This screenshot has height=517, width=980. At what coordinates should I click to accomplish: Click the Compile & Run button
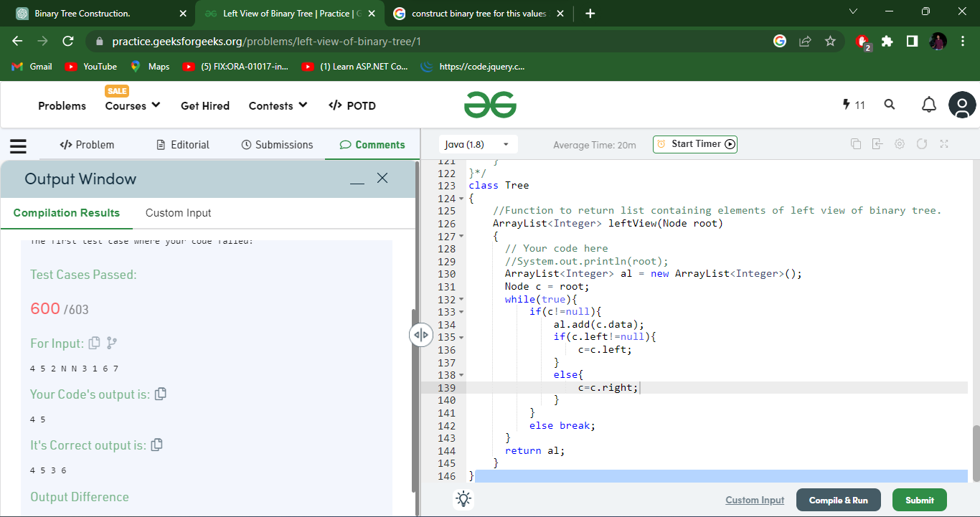click(x=838, y=501)
